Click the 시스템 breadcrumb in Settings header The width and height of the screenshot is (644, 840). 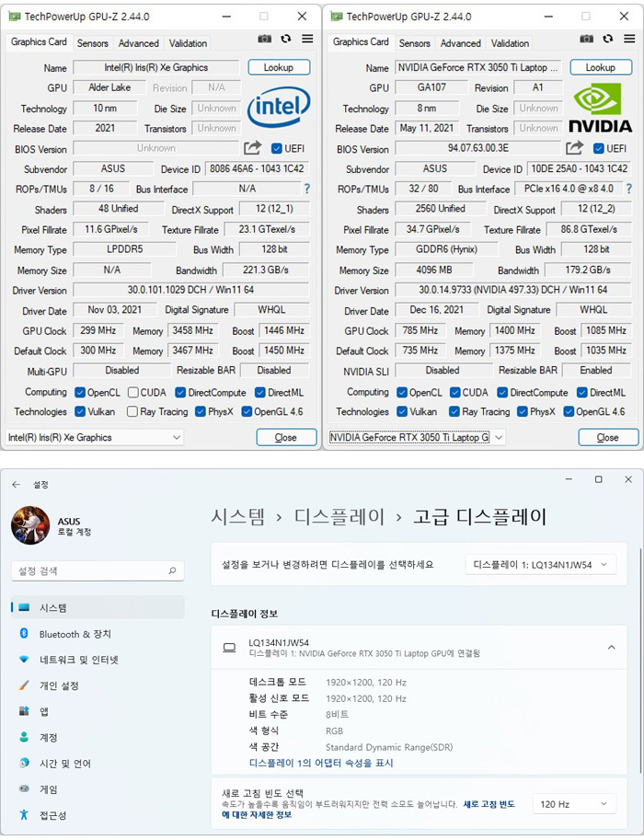tap(238, 516)
